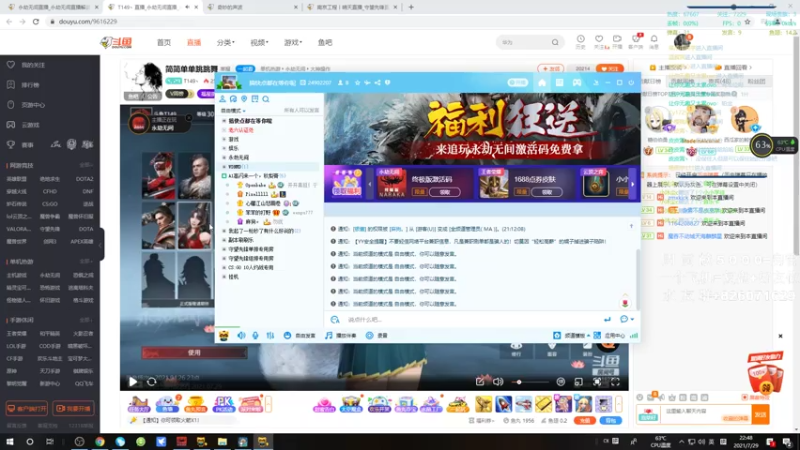800x450 pixels.
Task: Select 直播 in Douyu navigation
Action: (194, 42)
